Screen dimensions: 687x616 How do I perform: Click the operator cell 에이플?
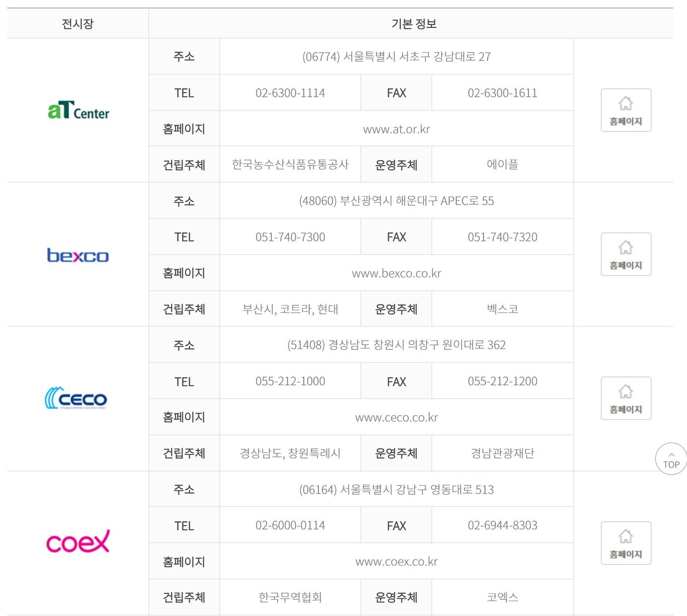pyautogui.click(x=502, y=164)
